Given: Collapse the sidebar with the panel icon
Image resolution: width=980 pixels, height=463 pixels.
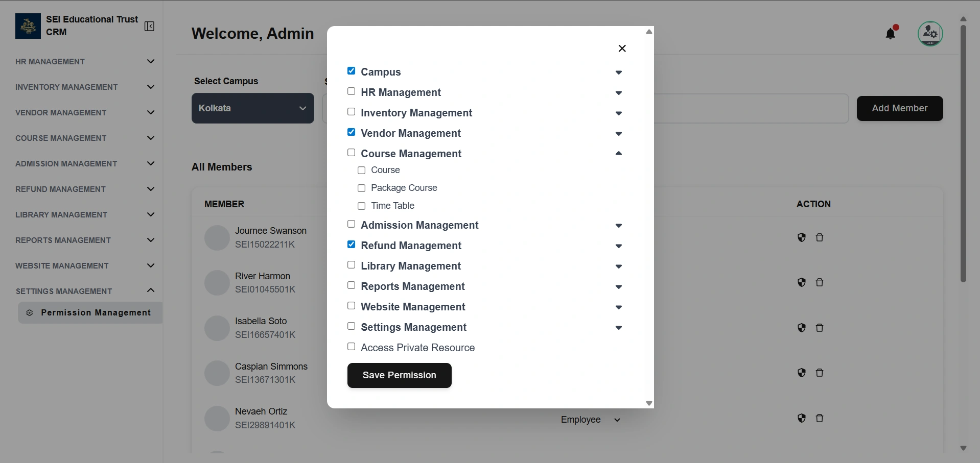Looking at the screenshot, I should (x=149, y=27).
